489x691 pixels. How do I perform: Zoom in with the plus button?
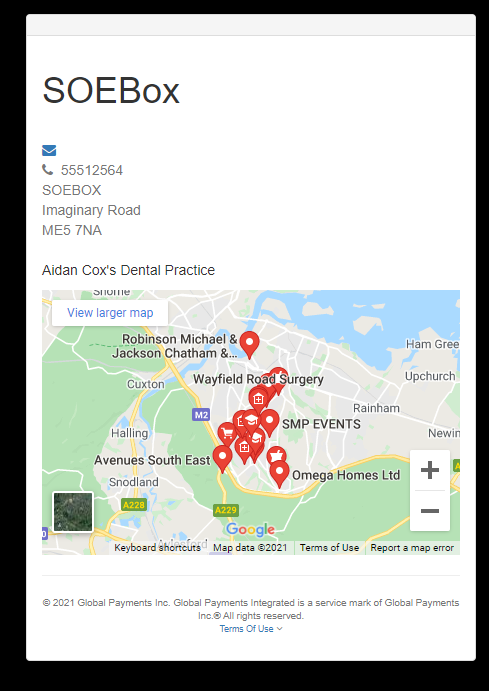click(x=430, y=470)
